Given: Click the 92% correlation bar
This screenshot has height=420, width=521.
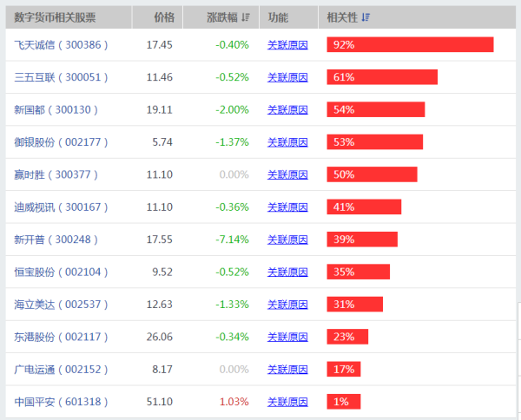Looking at the screenshot, I should pos(410,44).
